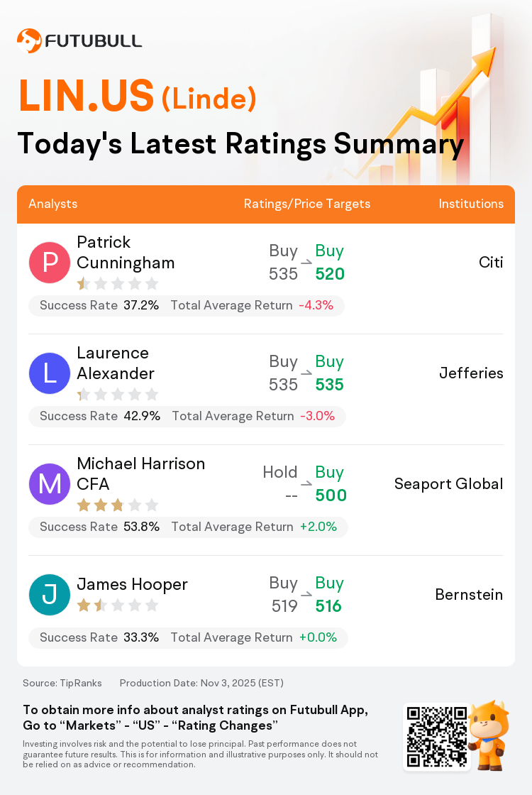The width and height of the screenshot is (532, 795).
Task: Click Patrick Cunningham's avatar icon
Action: pyautogui.click(x=50, y=263)
